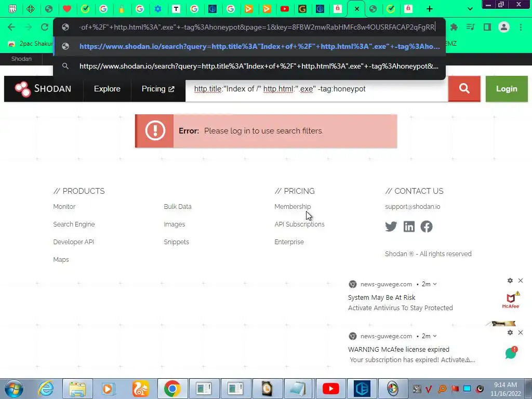Open Shodan's Facebook page icon
532x399 pixels.
[427, 227]
